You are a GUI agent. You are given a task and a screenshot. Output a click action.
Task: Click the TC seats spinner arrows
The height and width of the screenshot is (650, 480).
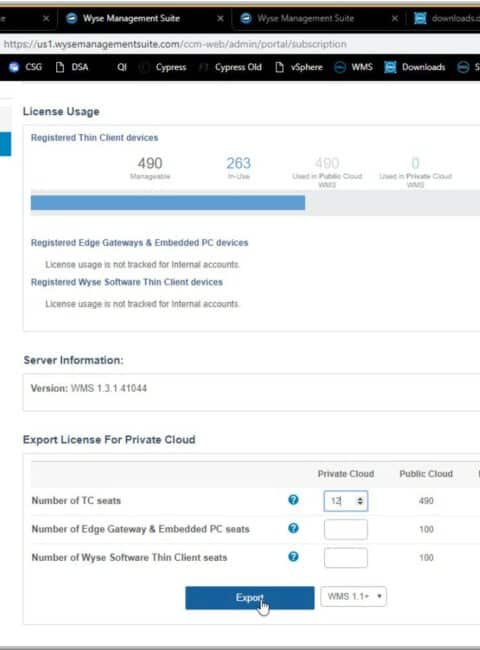[x=360, y=501]
